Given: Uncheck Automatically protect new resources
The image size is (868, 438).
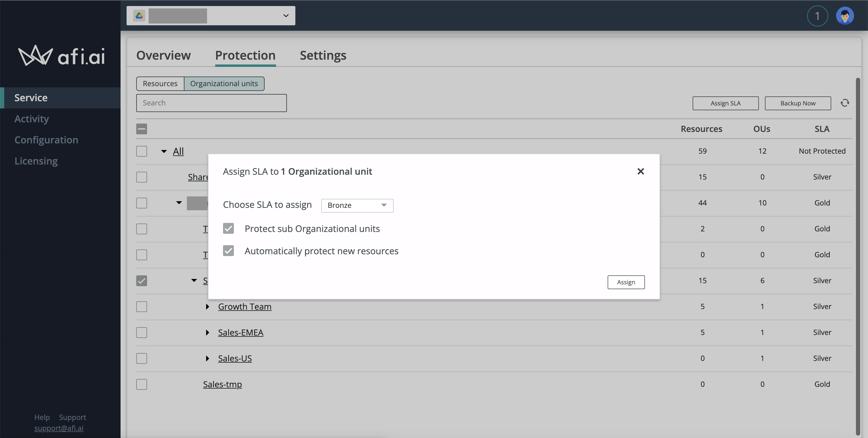Looking at the screenshot, I should 228,251.
